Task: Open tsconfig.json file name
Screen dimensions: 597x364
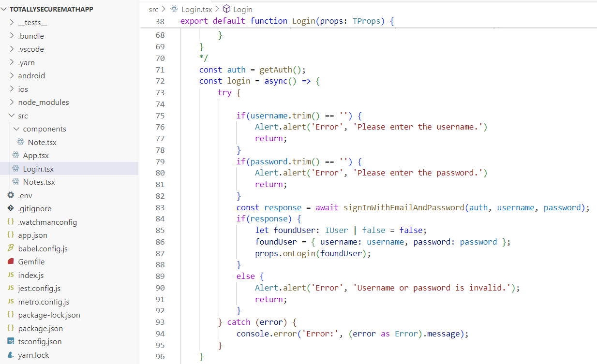Action: (x=40, y=342)
